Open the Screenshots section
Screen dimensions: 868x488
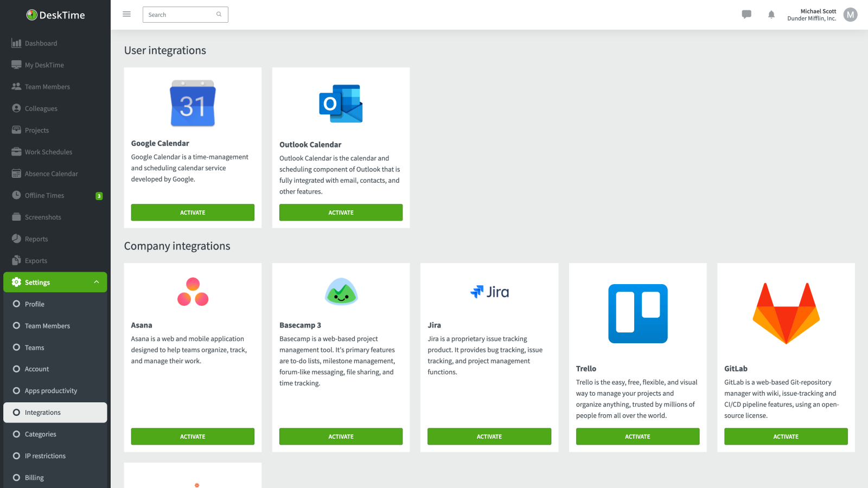click(x=43, y=217)
